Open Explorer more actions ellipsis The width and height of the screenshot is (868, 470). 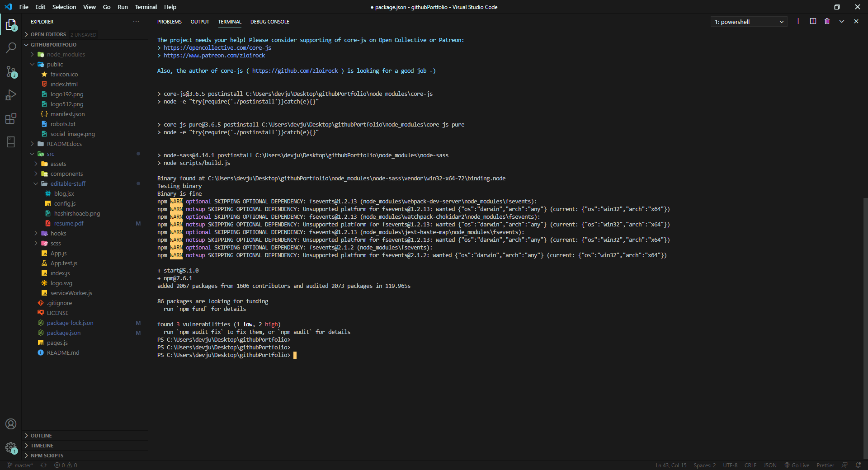click(136, 21)
